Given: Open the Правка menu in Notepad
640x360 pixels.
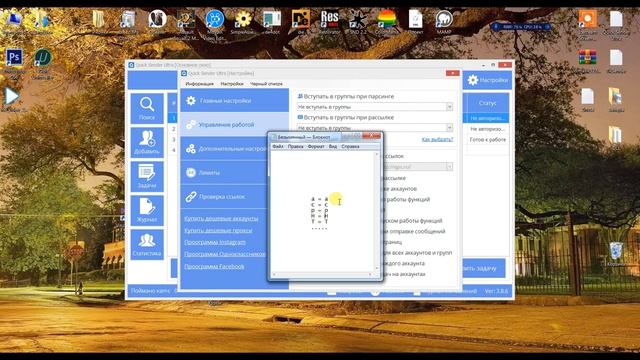Looking at the screenshot, I should click(x=296, y=146).
